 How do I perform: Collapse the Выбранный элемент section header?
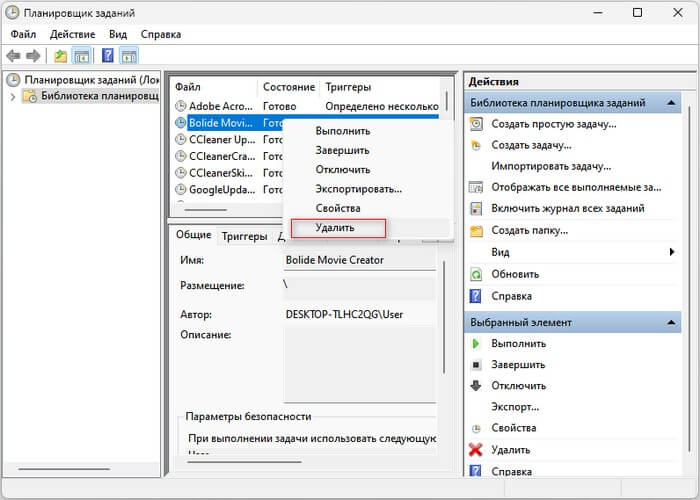point(671,323)
